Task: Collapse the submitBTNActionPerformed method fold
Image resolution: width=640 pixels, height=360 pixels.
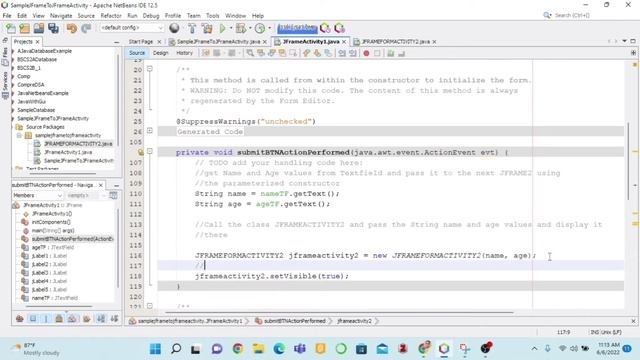Action: pos(150,151)
